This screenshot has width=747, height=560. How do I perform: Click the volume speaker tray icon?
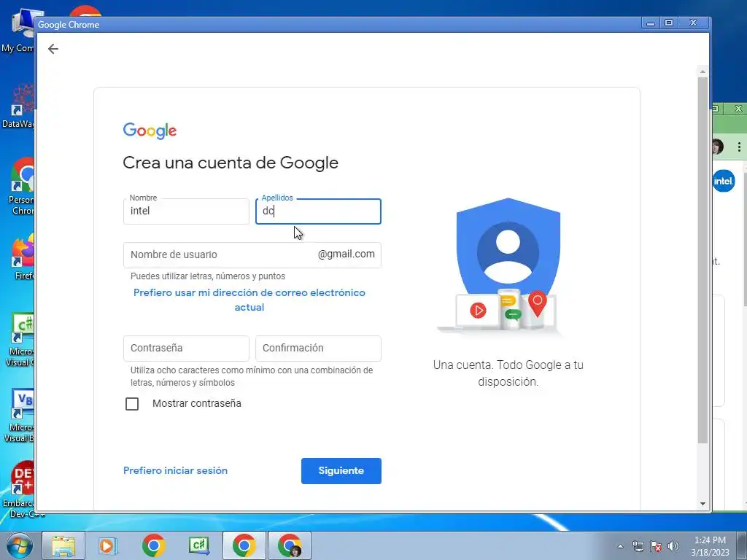tap(673, 546)
